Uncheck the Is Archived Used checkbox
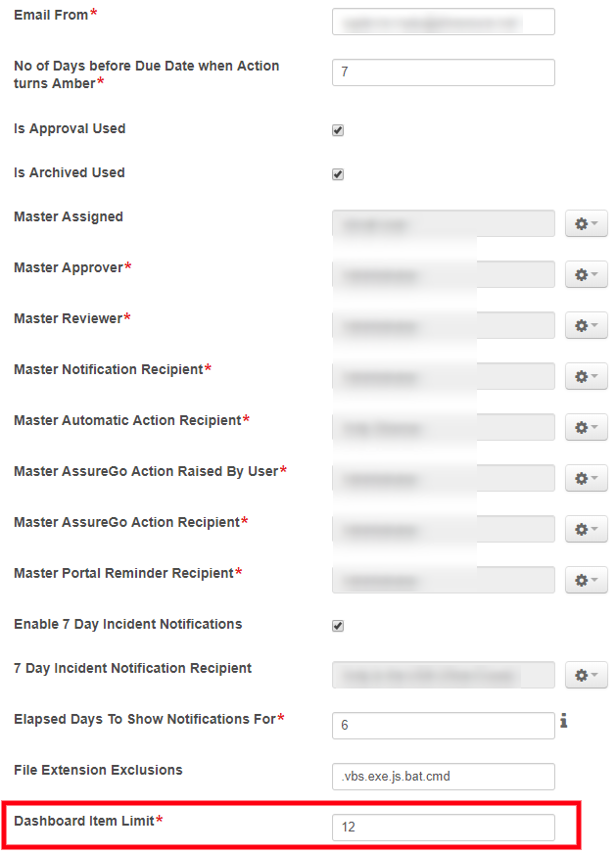The height and width of the screenshot is (854, 616). (338, 174)
